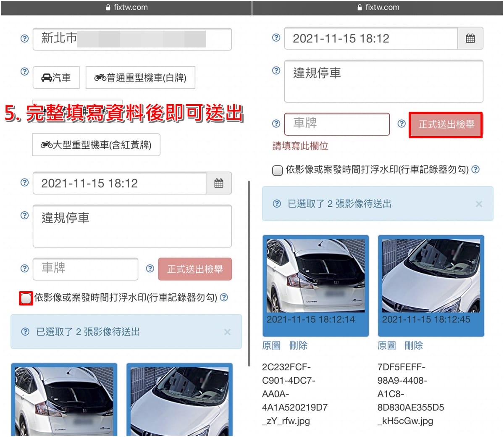
Task: Click help icon beside right 違規停車 textarea
Action: pyautogui.click(x=276, y=71)
